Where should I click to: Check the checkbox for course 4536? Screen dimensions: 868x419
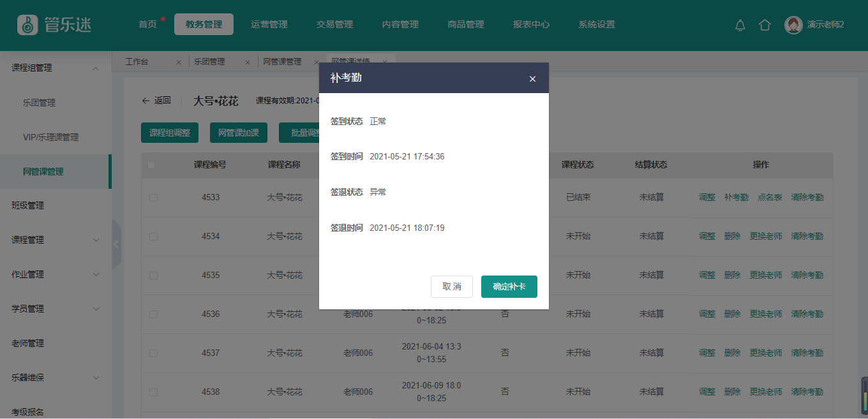tap(153, 314)
